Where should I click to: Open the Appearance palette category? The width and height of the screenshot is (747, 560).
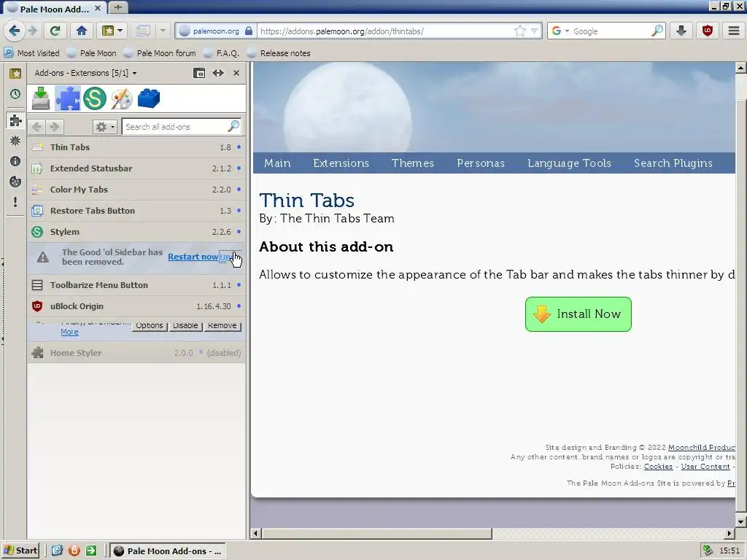pos(122,98)
